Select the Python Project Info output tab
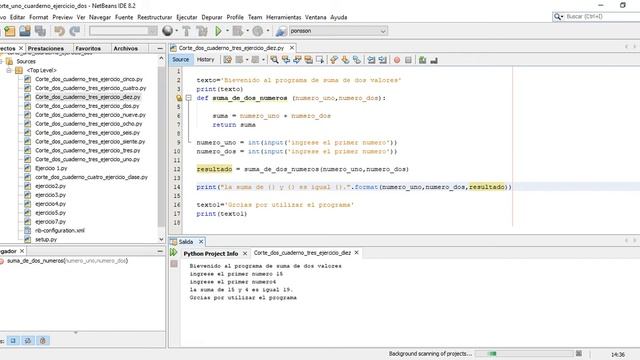This screenshot has height=360, width=640. [x=211, y=253]
